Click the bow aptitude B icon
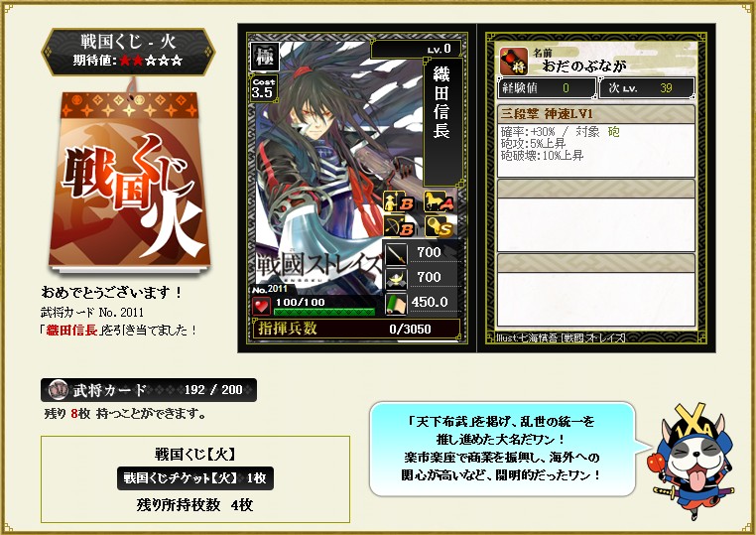The height and width of the screenshot is (535, 756). 398,226
